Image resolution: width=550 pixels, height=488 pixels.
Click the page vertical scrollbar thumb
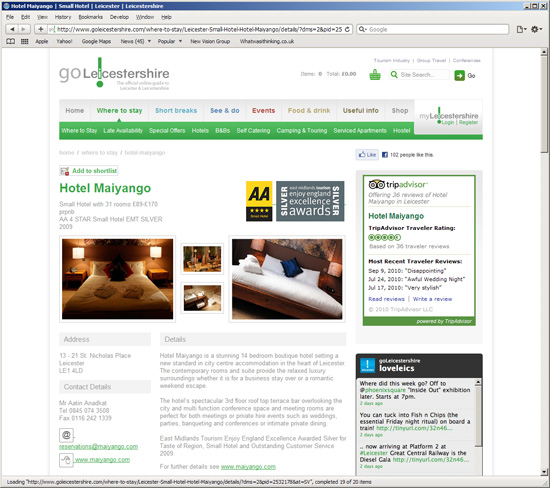click(544, 104)
